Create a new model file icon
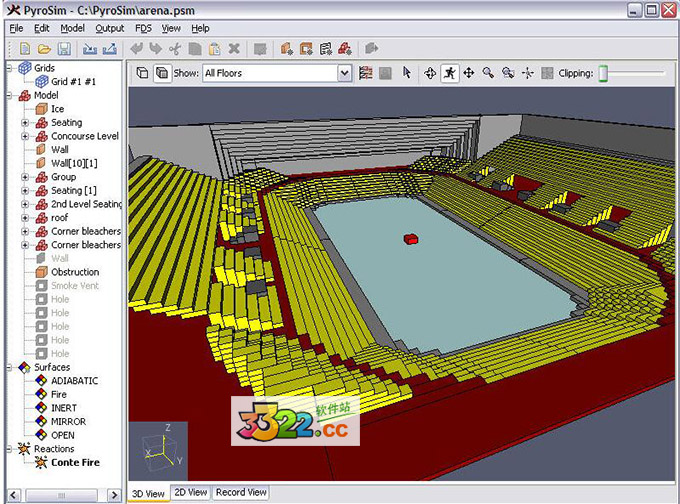Viewport: 680px width, 504px height. (x=25, y=49)
